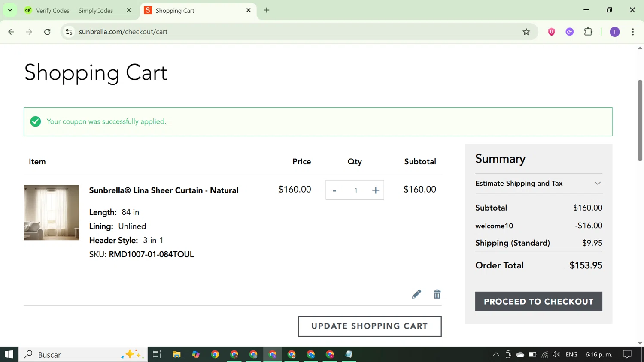Decrease quantity with the minus button
Image resolution: width=644 pixels, height=362 pixels.
click(334, 190)
